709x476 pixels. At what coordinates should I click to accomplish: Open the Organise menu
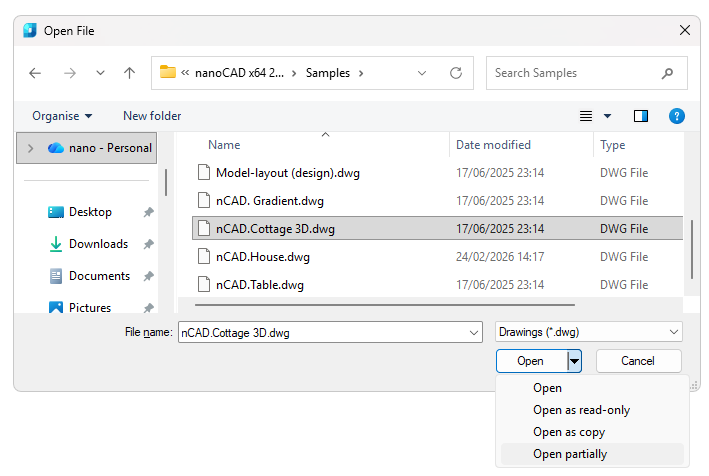pyautogui.click(x=62, y=116)
